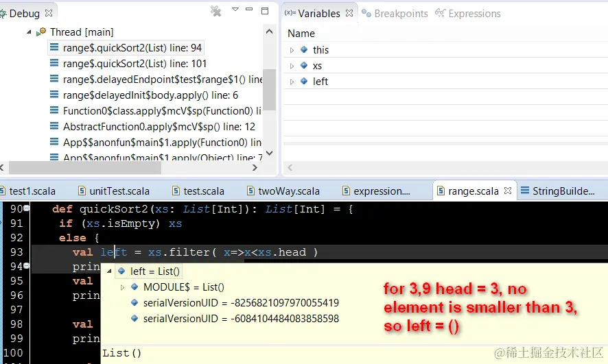Click the Variables view scroll-left arrow
The width and height of the screenshot is (608, 364).
click(x=290, y=168)
